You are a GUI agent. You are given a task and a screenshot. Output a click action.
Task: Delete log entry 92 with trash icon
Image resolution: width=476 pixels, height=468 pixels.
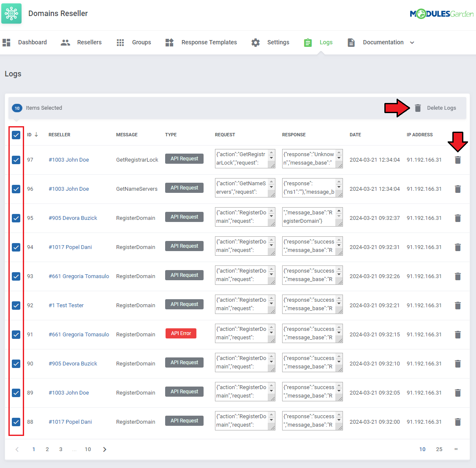click(x=458, y=306)
